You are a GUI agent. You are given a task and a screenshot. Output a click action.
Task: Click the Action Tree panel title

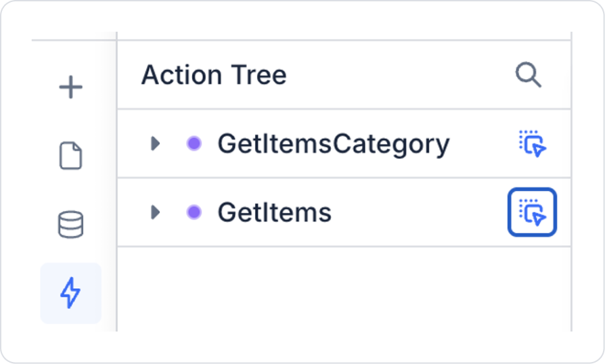pos(214,75)
